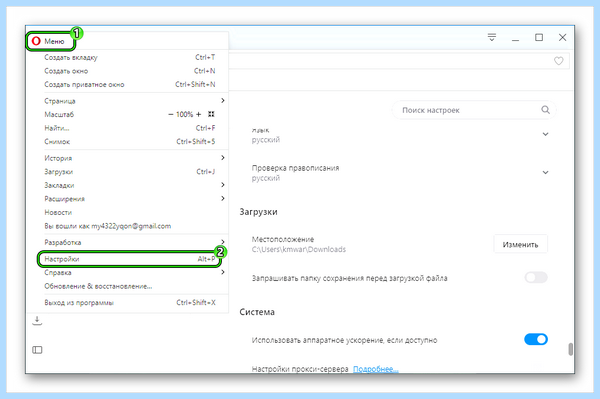Click the Downloads path text
This screenshot has width=600, height=399.
point(299,249)
